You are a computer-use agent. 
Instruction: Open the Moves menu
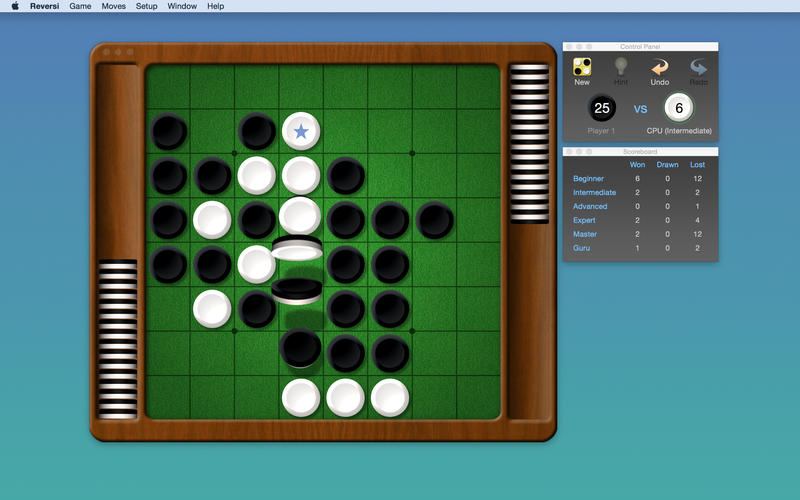tap(113, 6)
